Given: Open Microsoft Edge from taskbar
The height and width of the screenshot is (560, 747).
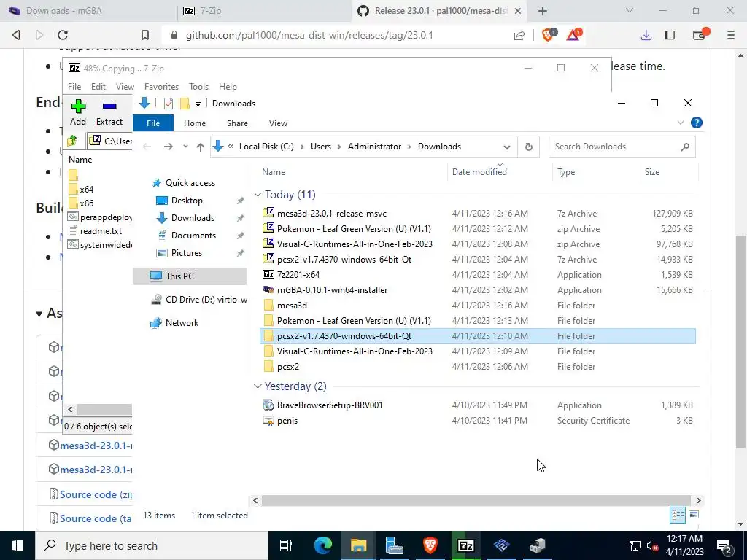Looking at the screenshot, I should pos(322,545).
